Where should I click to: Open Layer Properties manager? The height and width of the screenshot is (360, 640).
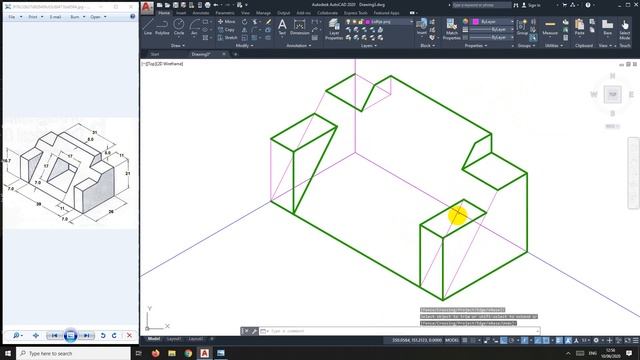(334, 29)
